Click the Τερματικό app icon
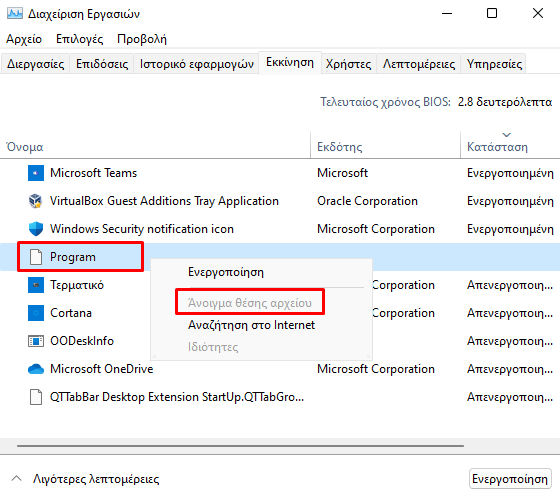The width and height of the screenshot is (560, 500). point(36,285)
